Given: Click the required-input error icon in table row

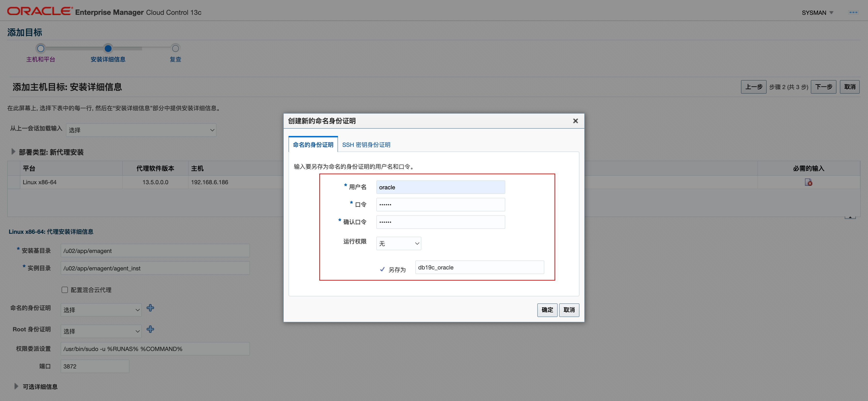Looking at the screenshot, I should 808,183.
